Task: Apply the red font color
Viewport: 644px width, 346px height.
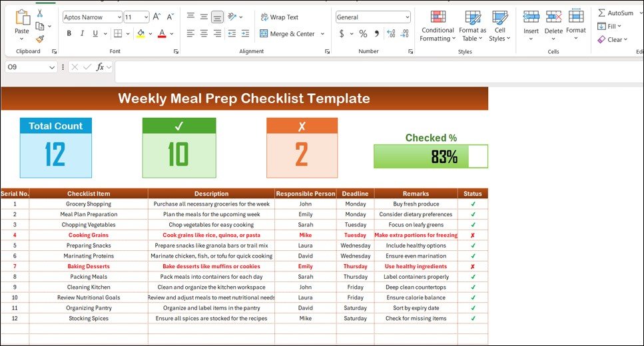Action: click(162, 34)
